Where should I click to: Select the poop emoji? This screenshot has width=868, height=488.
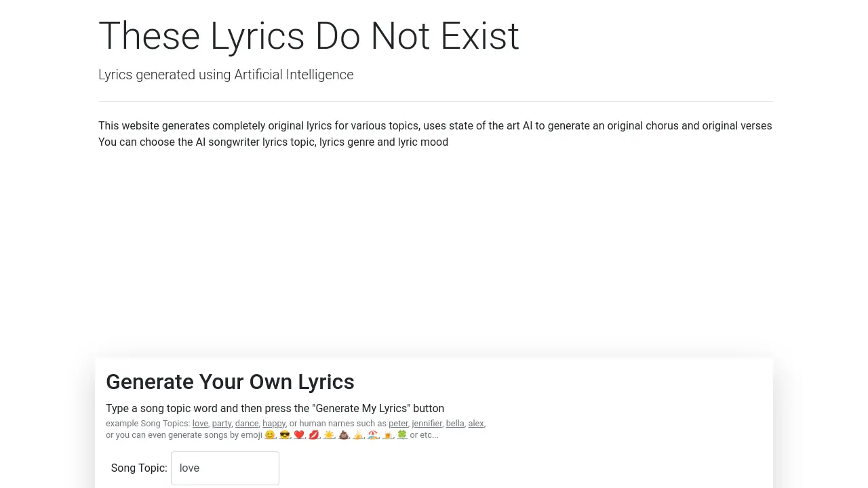343,435
